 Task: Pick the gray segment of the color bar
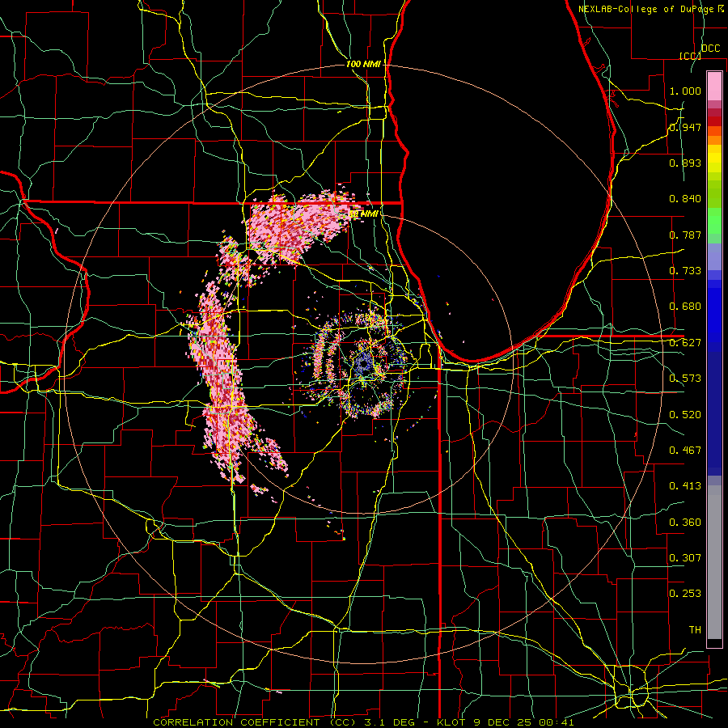pos(714,562)
